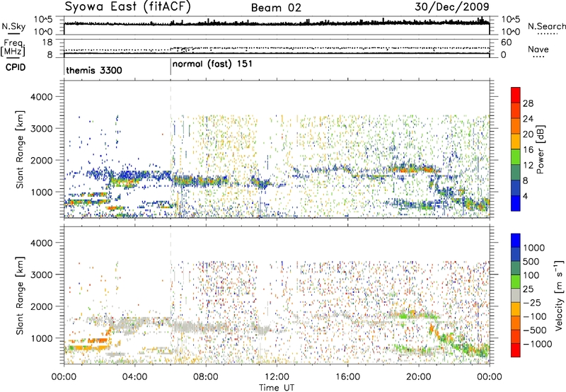Pick velocity segment between 100 and 500

point(516,268)
